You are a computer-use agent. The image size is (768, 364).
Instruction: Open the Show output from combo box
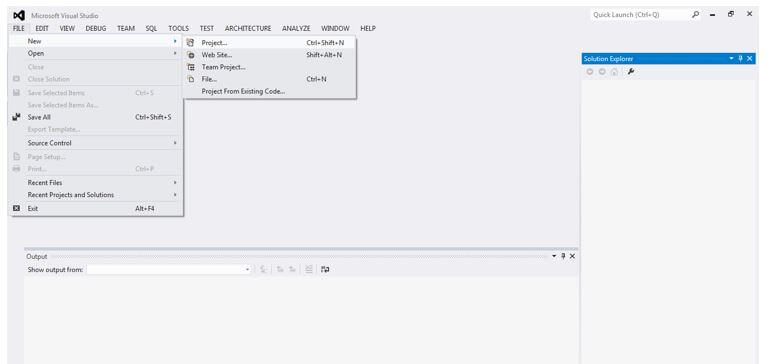pos(169,269)
